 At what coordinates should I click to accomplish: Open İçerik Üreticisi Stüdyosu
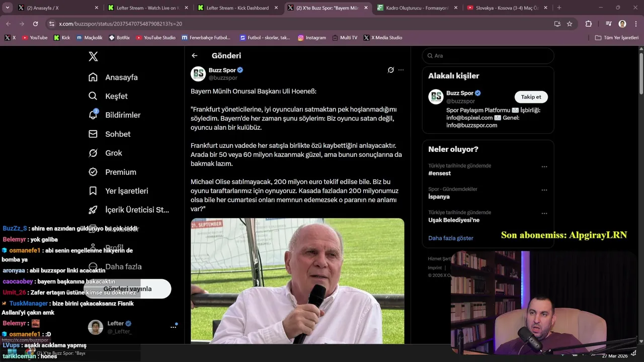pos(129,210)
